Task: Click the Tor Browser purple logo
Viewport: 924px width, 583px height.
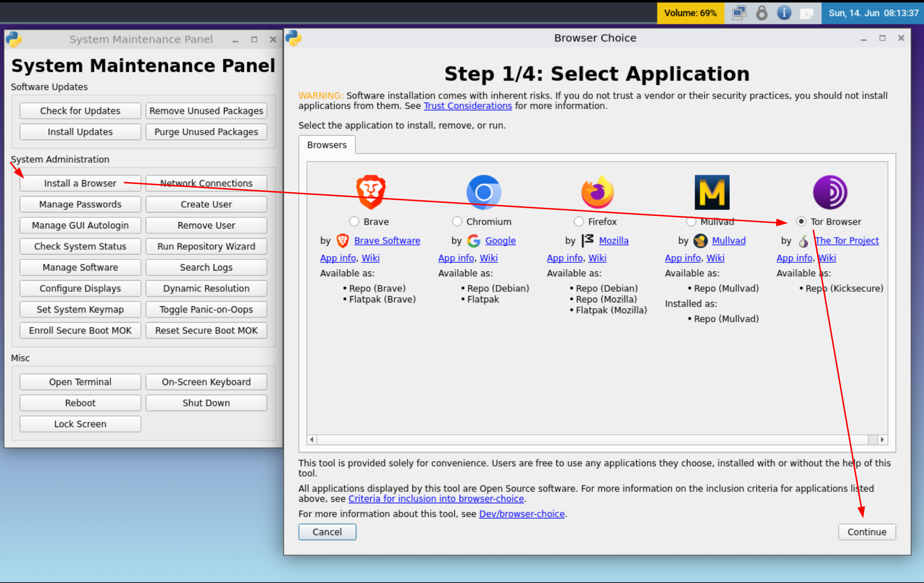Action: [x=830, y=192]
